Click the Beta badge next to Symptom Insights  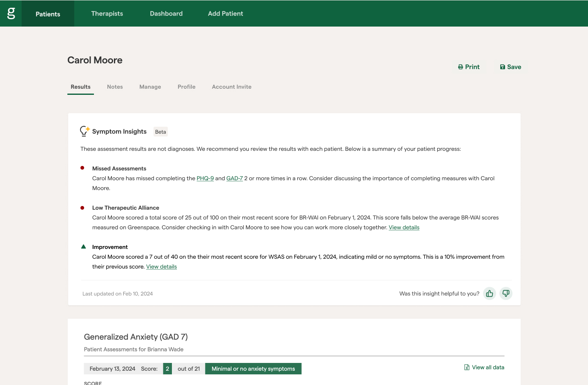point(160,132)
